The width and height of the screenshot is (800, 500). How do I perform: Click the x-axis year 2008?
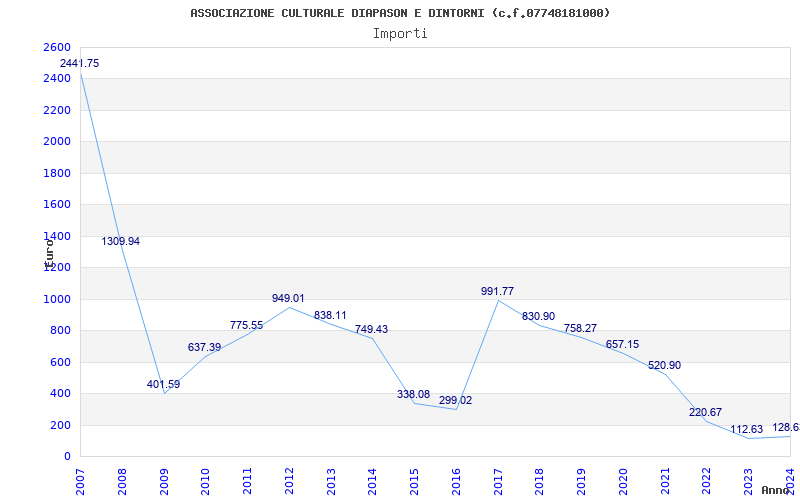tap(122, 482)
